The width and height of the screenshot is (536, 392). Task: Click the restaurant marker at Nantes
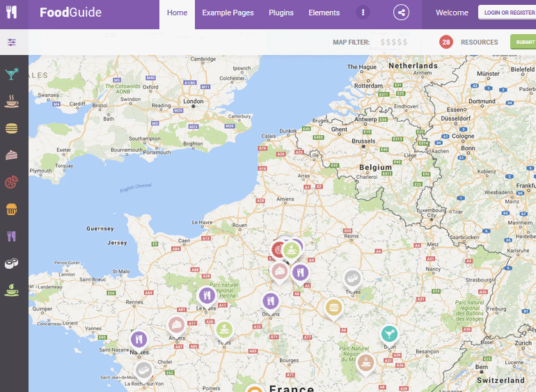click(x=139, y=340)
